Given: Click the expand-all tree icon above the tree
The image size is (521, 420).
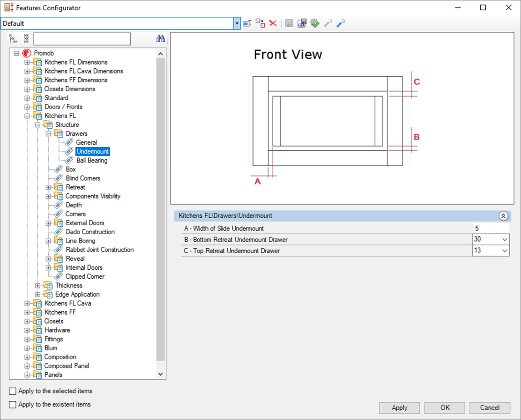Looking at the screenshot, I should 13,39.
